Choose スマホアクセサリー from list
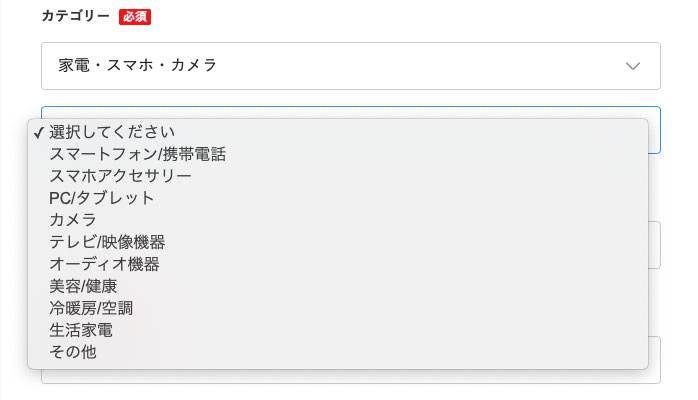The width and height of the screenshot is (698, 400). coord(337,176)
